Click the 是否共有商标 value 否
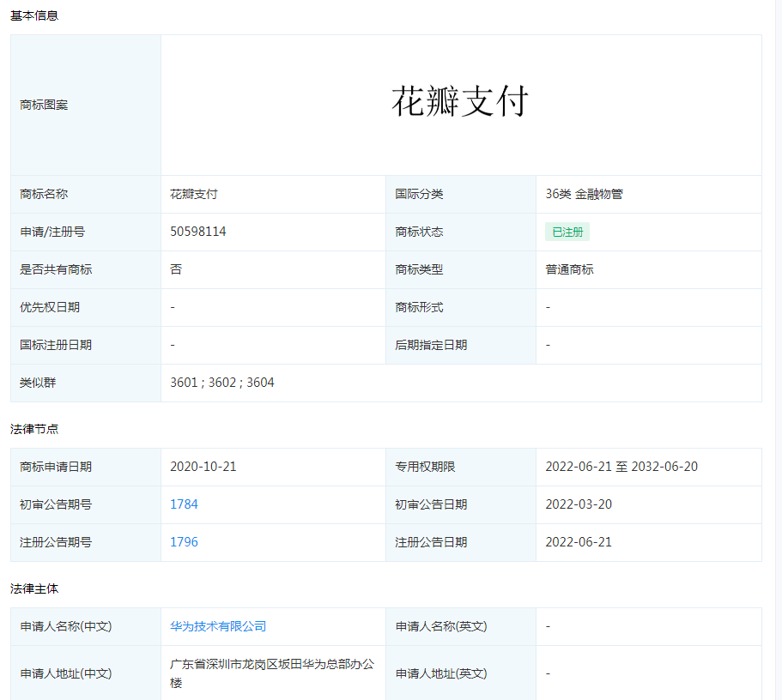 point(176,269)
